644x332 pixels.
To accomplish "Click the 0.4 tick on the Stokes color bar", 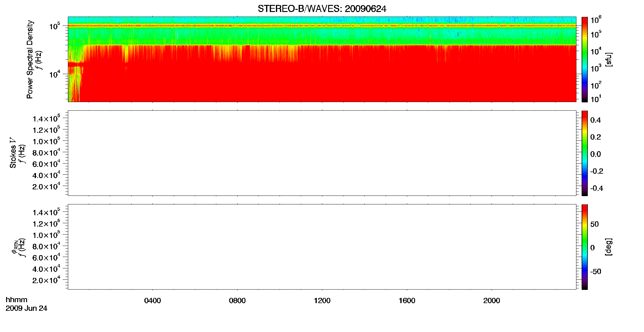I will 595,120.
